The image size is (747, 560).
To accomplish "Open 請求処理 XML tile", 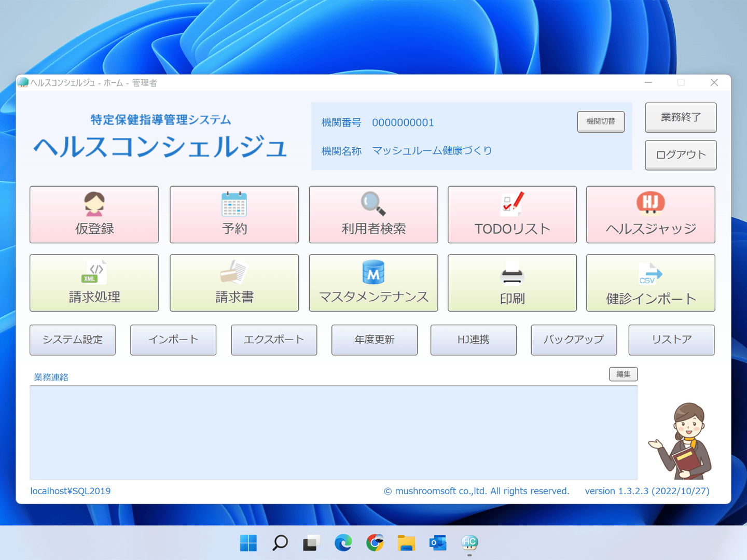I will pyautogui.click(x=94, y=283).
